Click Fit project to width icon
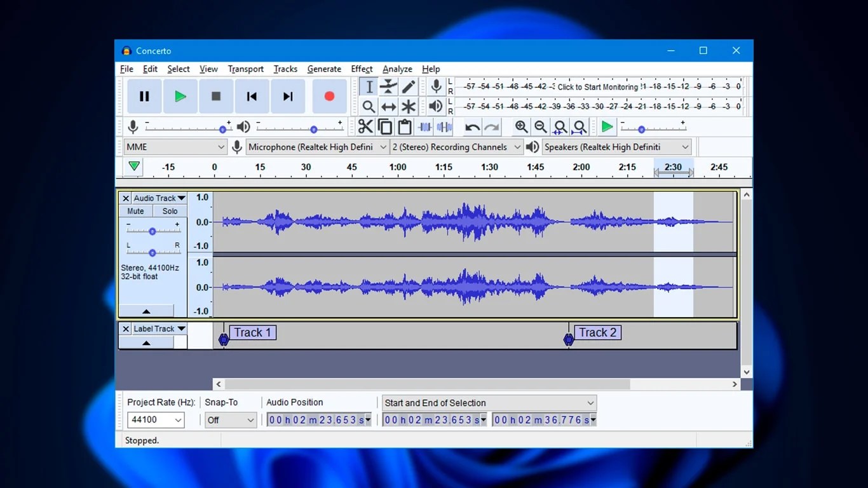Image resolution: width=868 pixels, height=488 pixels. (x=580, y=127)
